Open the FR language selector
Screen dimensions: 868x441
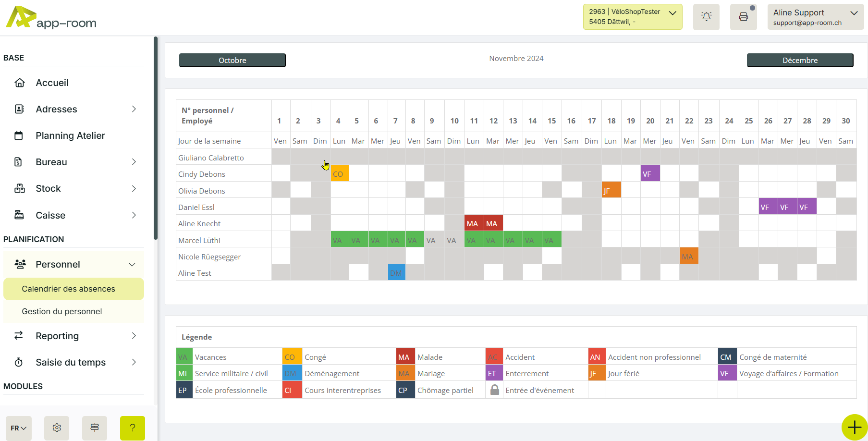tap(19, 428)
